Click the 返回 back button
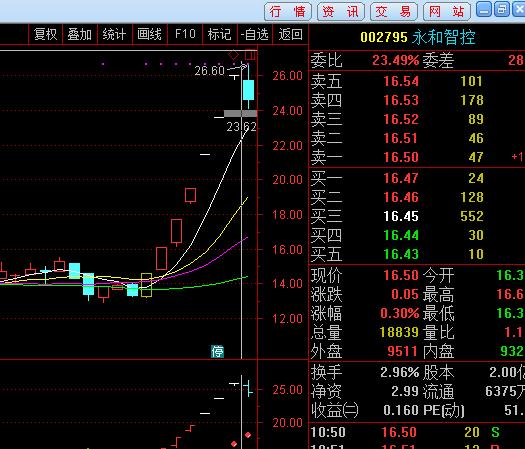This screenshot has width=525, height=449. pos(290,34)
